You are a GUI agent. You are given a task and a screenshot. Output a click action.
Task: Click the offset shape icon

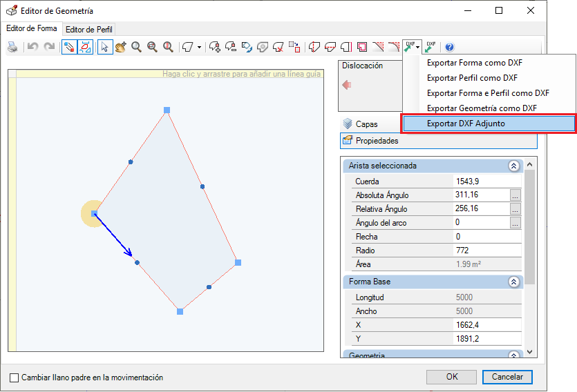point(263,47)
